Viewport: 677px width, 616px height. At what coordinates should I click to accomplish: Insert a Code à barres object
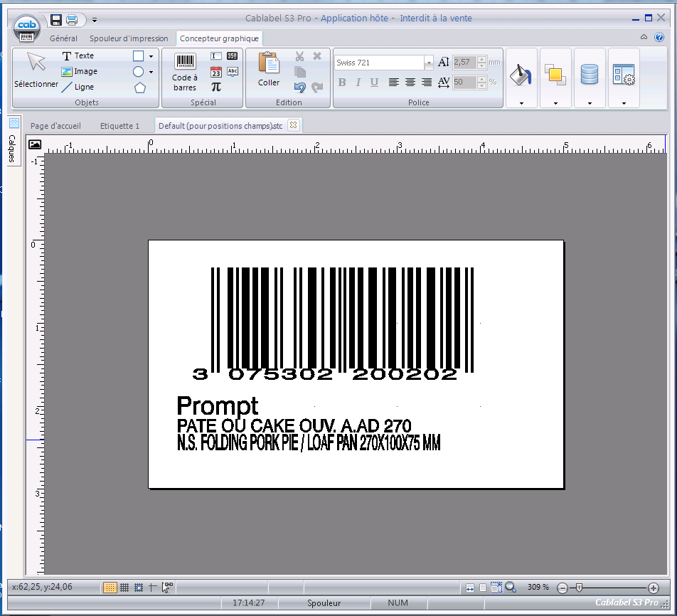tap(185, 72)
